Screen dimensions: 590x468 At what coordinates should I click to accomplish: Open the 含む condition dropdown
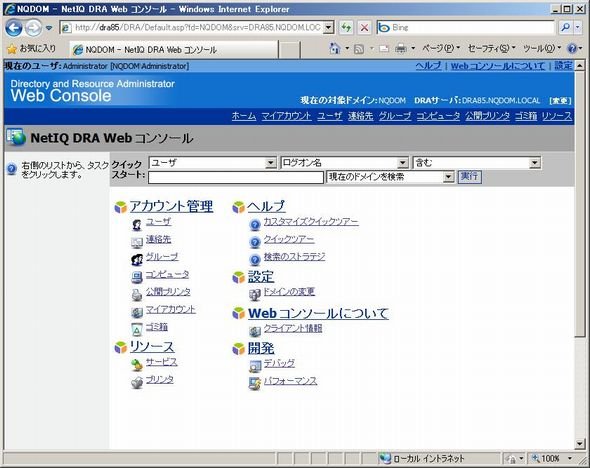click(535, 163)
